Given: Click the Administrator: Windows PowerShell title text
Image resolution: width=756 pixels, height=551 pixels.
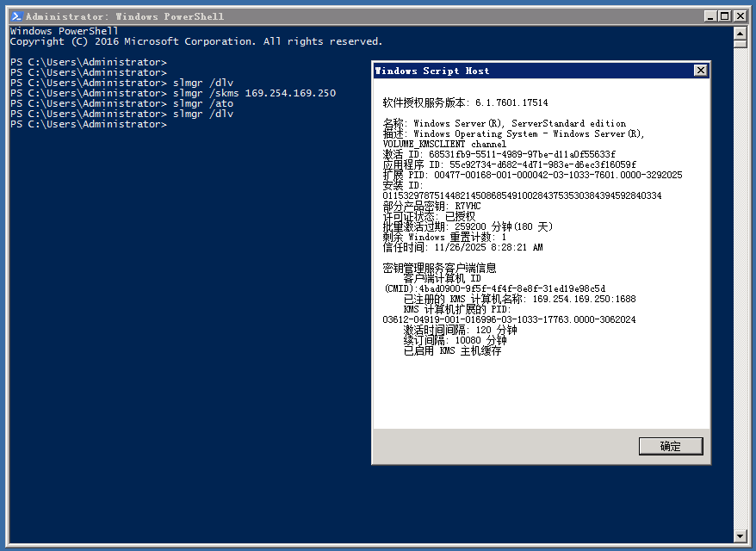Looking at the screenshot, I should pyautogui.click(x=125, y=16).
